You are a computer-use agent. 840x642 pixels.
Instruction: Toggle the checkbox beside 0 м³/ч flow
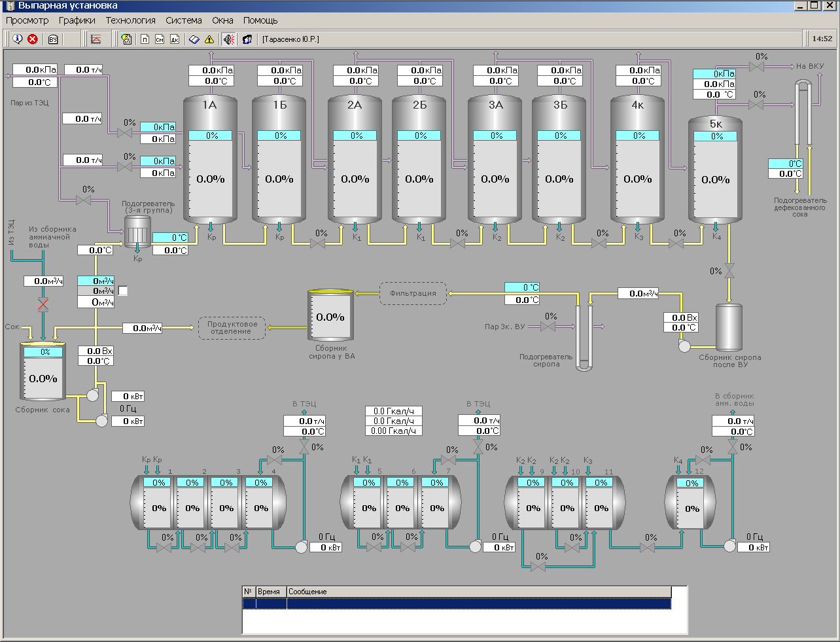[x=123, y=291]
